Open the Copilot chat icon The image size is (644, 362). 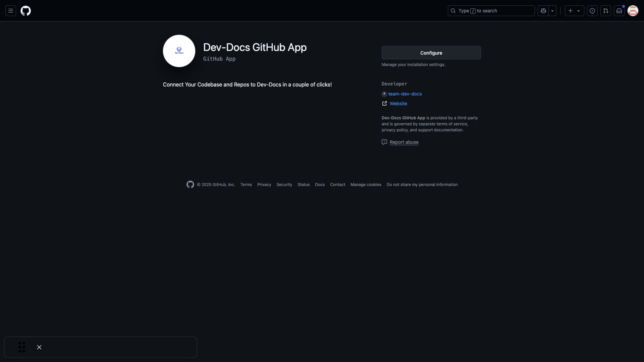coord(543,11)
